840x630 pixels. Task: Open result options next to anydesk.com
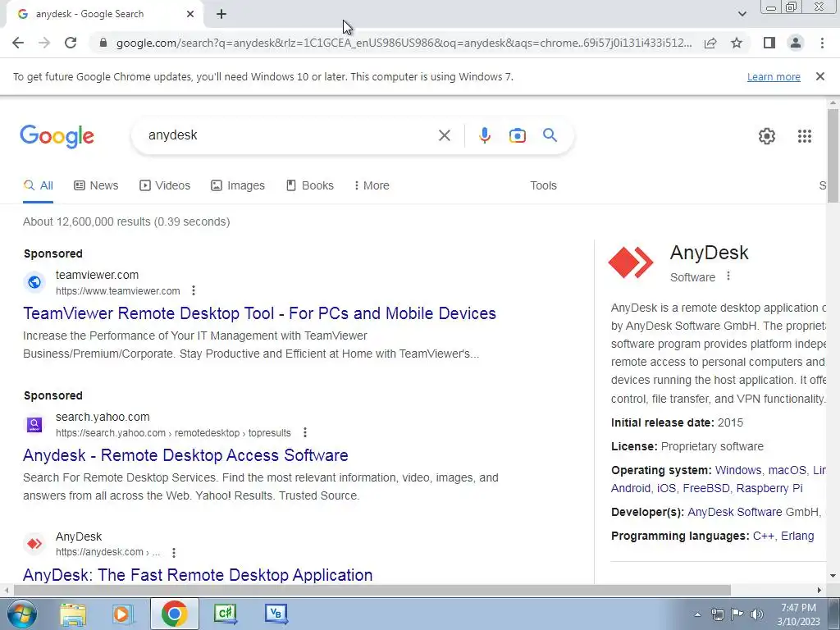click(174, 552)
